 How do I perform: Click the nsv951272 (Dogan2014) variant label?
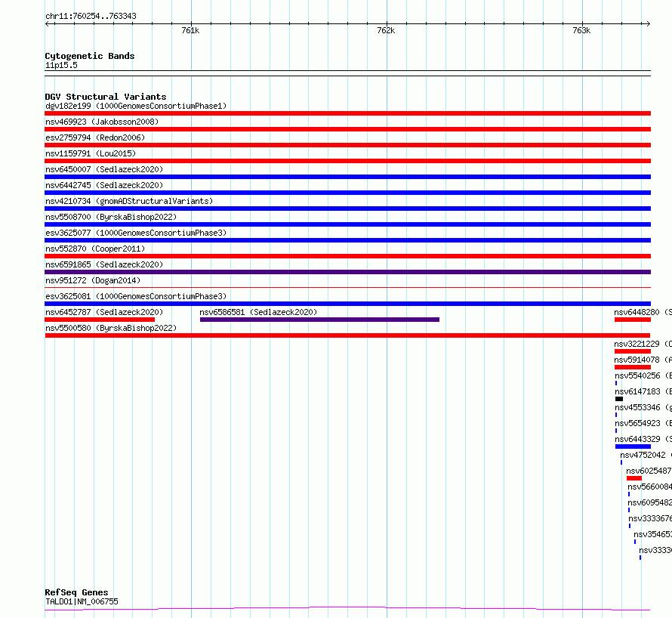pyautogui.click(x=93, y=280)
